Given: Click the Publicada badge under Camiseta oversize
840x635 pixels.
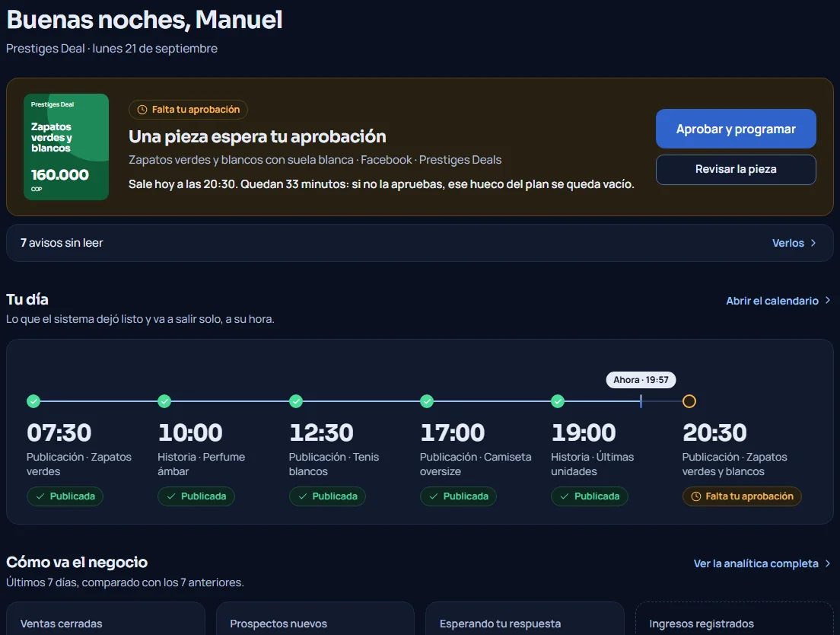Looking at the screenshot, I should click(459, 496).
